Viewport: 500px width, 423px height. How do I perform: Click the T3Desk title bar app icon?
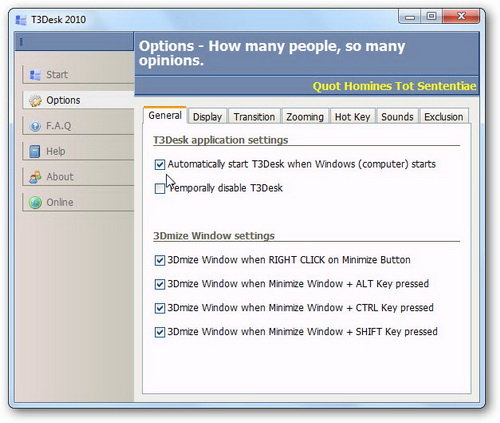[21, 20]
